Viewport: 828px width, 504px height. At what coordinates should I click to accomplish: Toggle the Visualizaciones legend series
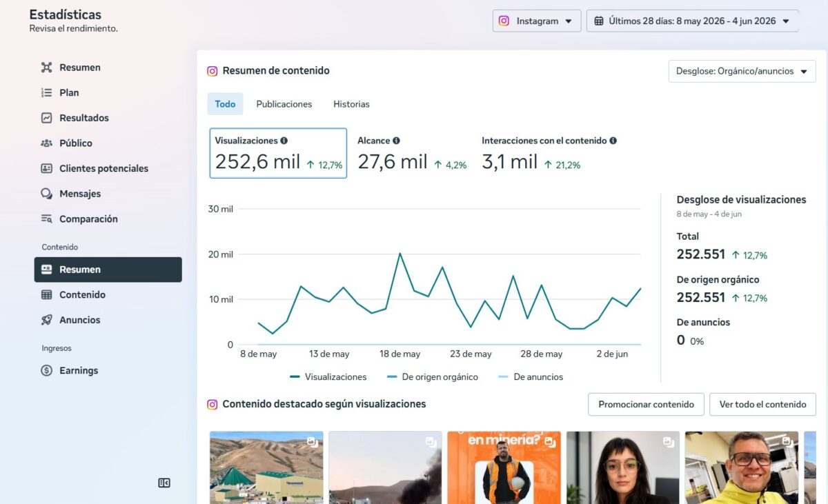click(x=328, y=377)
